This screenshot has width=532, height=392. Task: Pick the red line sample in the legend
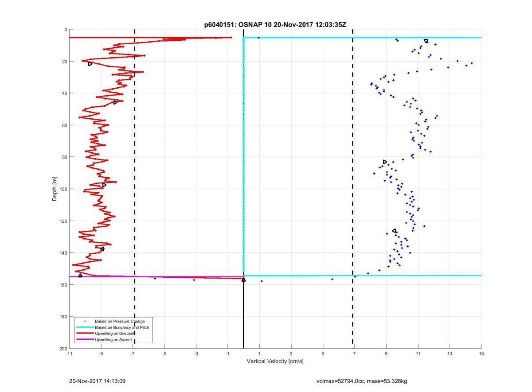pos(85,334)
